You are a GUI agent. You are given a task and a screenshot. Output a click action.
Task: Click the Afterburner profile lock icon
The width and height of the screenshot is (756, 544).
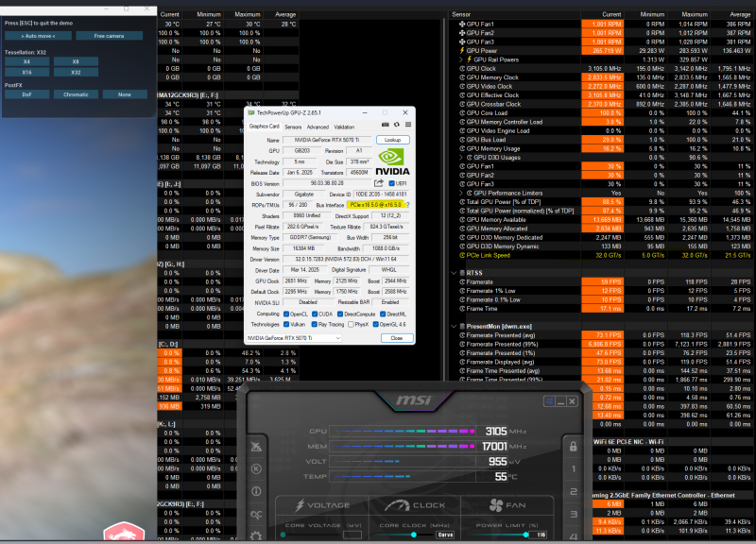point(573,446)
